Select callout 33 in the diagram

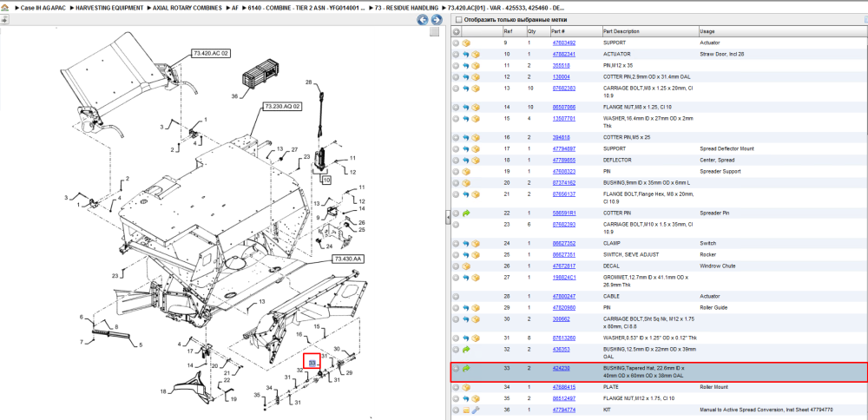(312, 363)
